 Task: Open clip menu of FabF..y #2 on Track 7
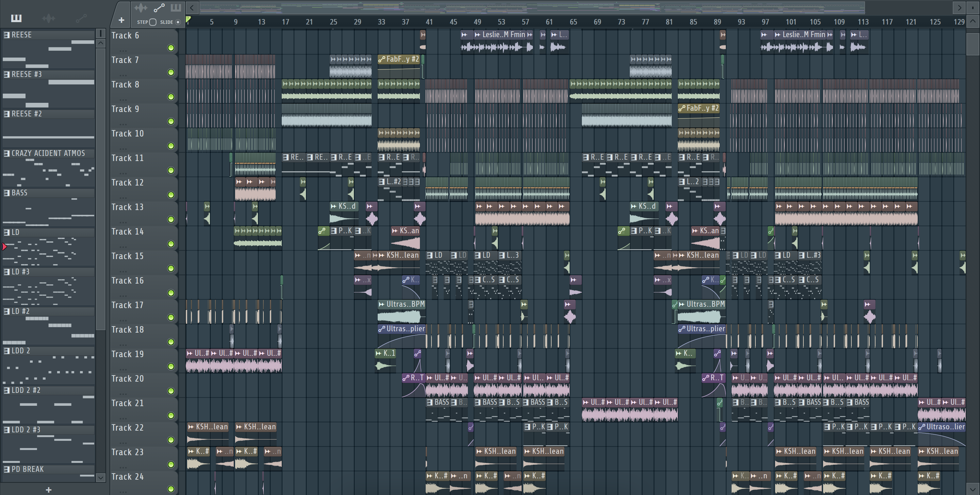381,59
